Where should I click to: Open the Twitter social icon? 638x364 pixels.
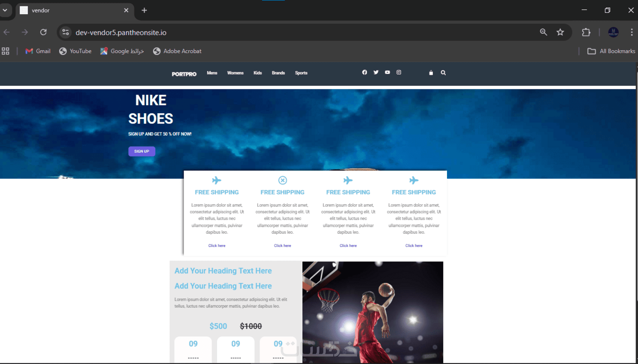point(376,72)
